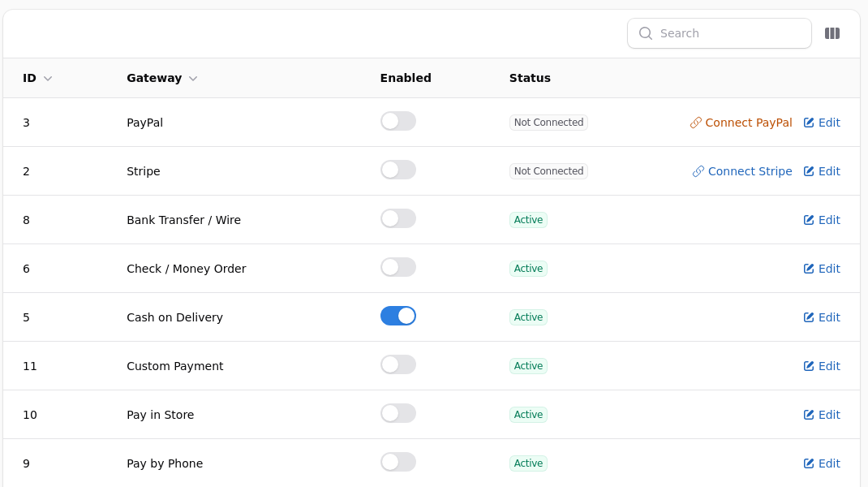Click the Stripe gateway name

[144, 172]
